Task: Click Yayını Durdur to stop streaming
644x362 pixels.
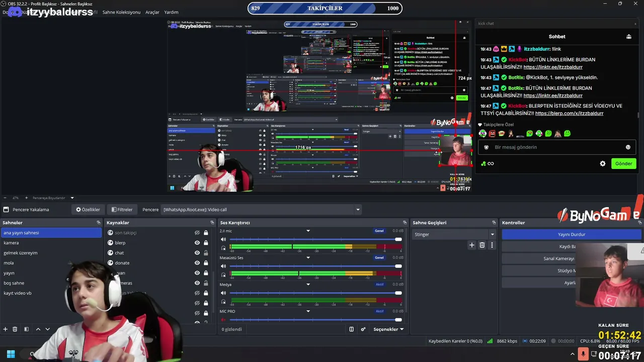Action: coord(572,234)
